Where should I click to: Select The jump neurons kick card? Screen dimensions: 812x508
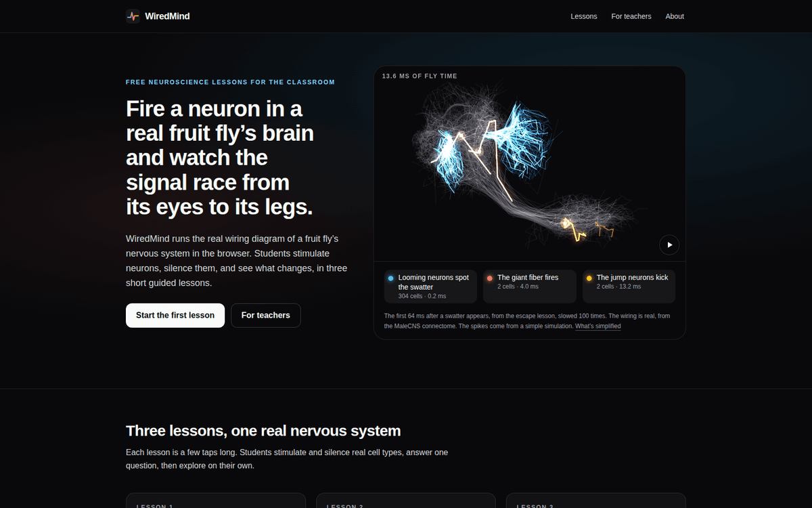click(x=629, y=287)
